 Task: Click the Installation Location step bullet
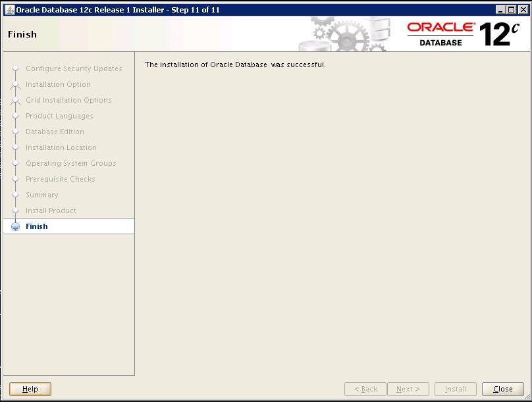click(x=15, y=147)
